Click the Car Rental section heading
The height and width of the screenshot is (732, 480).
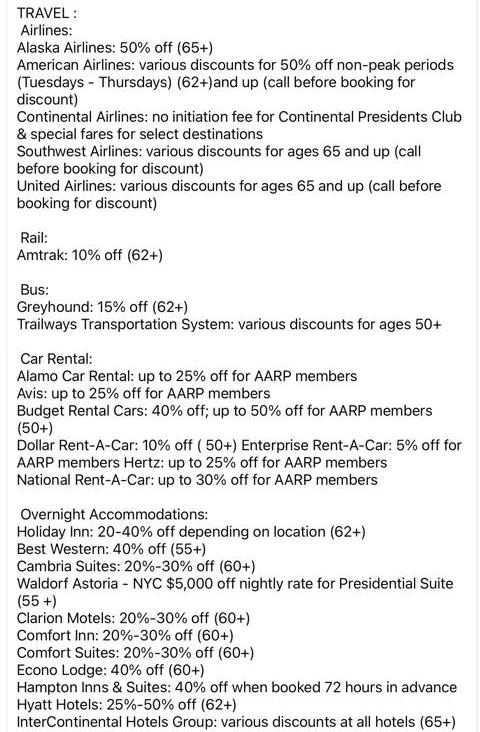pos(56,359)
